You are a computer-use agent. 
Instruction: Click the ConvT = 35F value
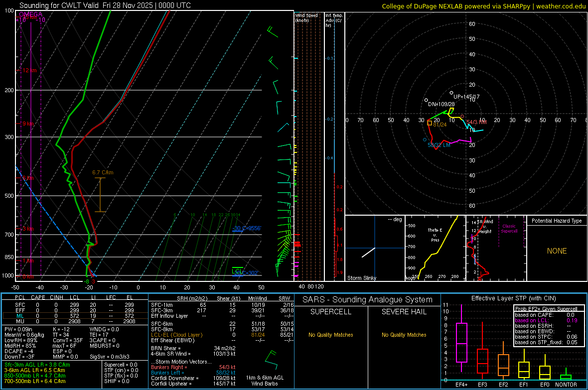point(67,340)
